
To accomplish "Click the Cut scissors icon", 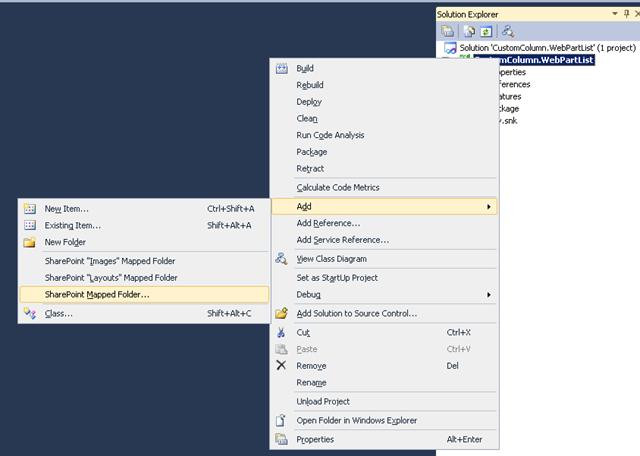I will point(281,332).
